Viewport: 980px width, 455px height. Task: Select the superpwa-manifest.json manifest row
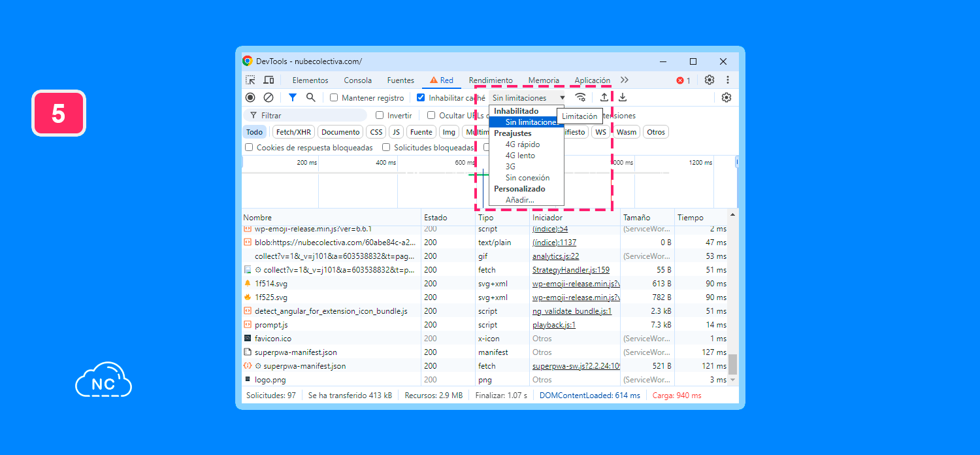pos(485,352)
